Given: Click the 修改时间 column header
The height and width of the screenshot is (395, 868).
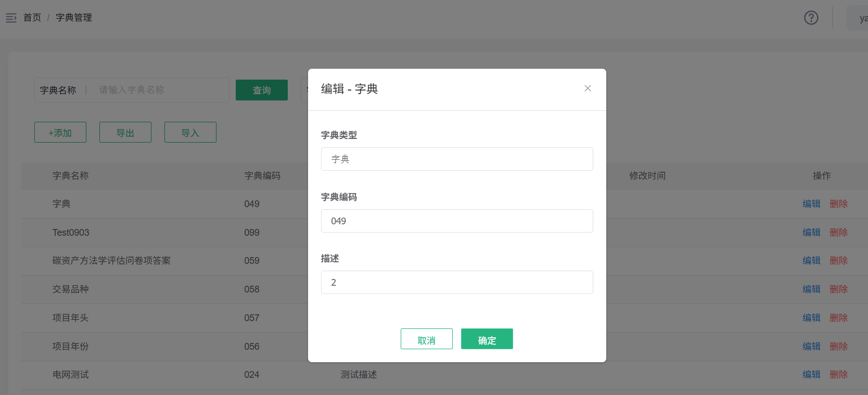Looking at the screenshot, I should (647, 176).
